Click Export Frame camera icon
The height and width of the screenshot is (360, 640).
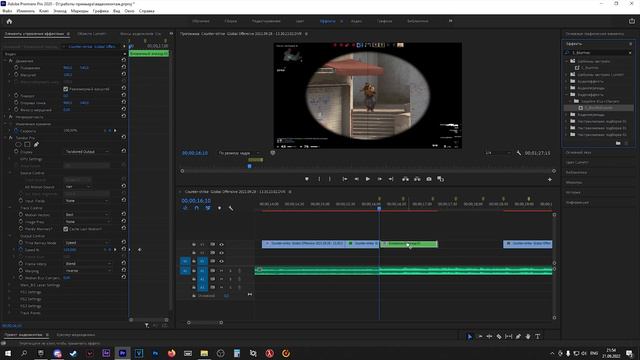pyautogui.click(x=429, y=179)
